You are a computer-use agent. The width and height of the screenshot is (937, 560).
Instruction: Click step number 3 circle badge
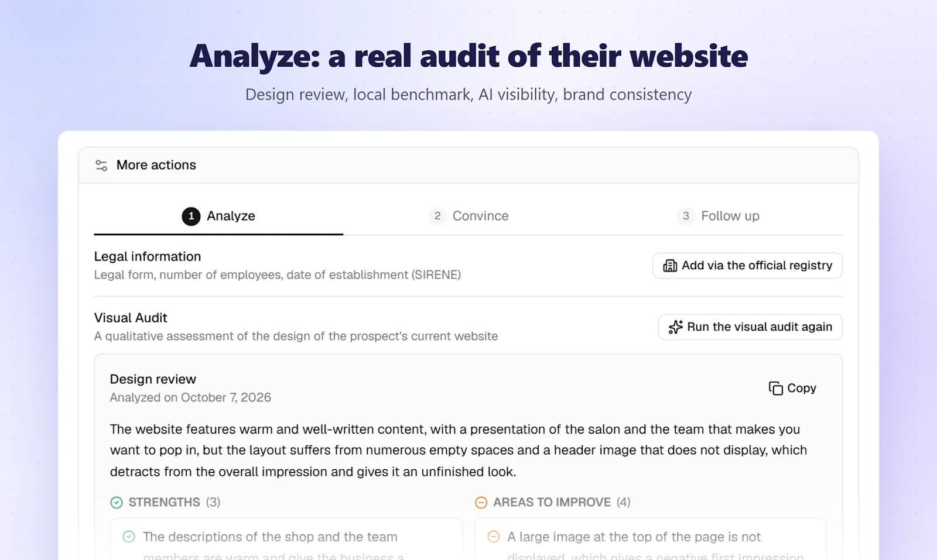tap(686, 216)
